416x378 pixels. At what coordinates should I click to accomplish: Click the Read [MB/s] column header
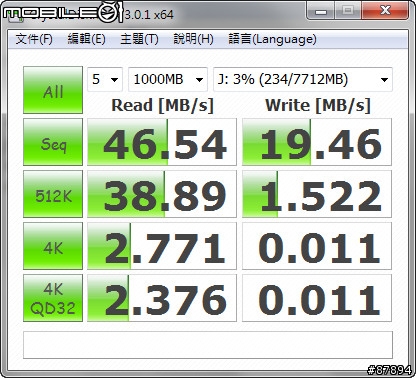[x=162, y=105]
